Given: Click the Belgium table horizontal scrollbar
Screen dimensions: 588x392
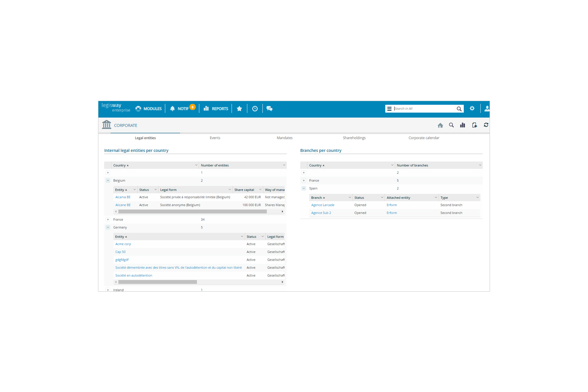Looking at the screenshot, I should 192,212.
